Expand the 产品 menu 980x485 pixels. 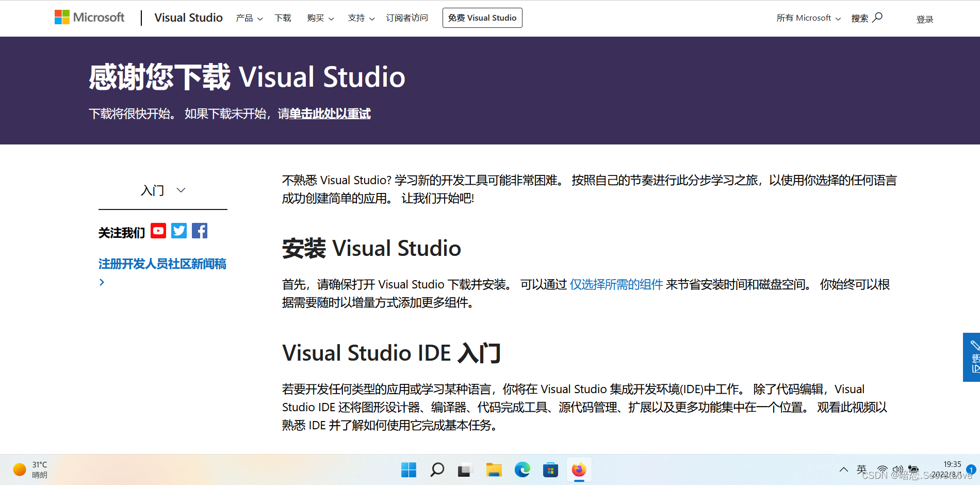[249, 18]
